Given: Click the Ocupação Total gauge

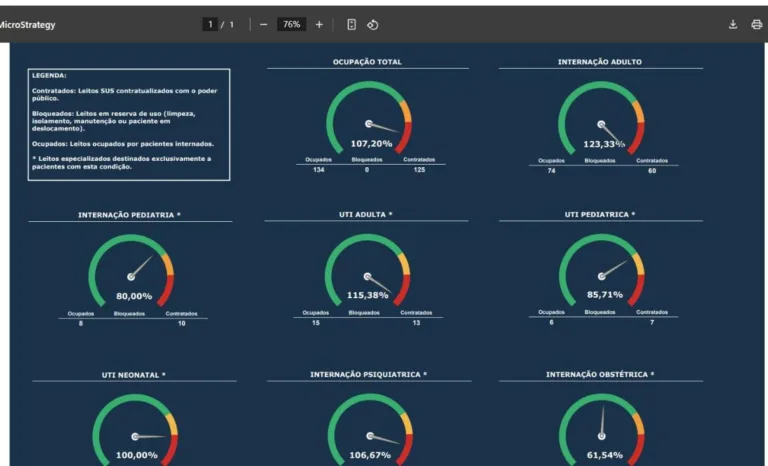Looking at the screenshot, I should pos(368,118).
